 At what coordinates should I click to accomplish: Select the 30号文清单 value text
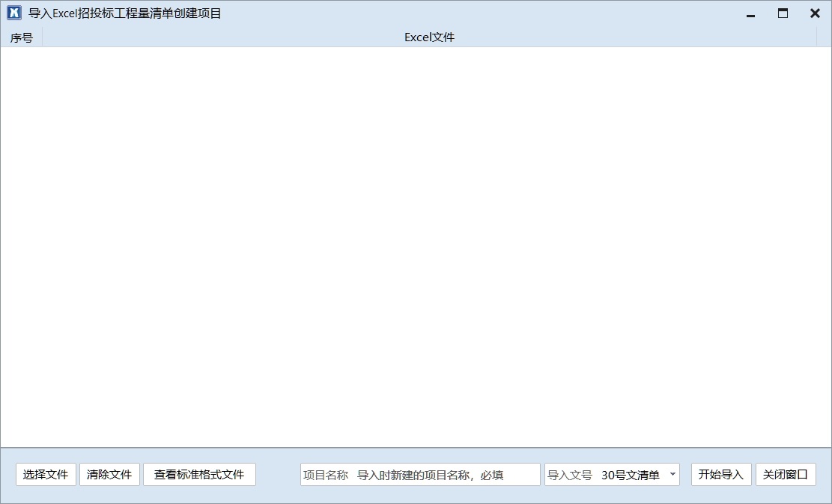(x=630, y=475)
